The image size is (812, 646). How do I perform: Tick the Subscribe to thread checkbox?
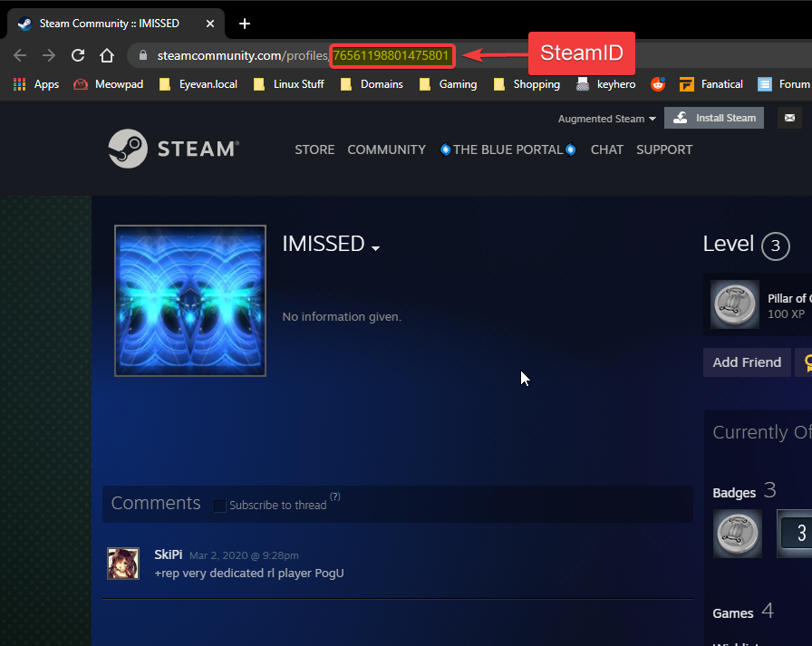tap(220, 506)
